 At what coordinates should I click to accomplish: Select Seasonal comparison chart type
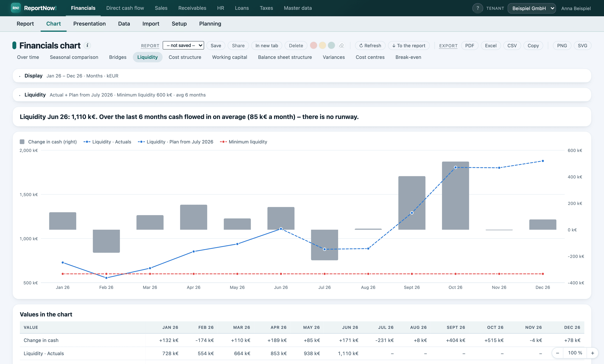click(x=74, y=57)
